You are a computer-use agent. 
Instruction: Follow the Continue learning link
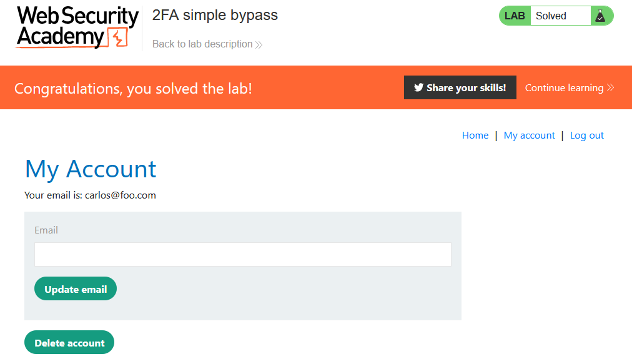pyautogui.click(x=564, y=88)
